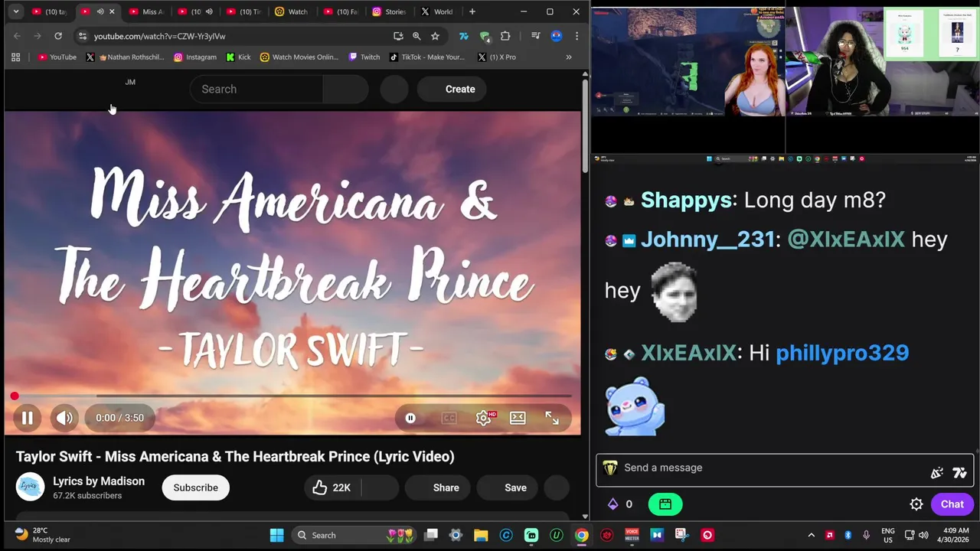Viewport: 980px width, 551px height.
Task: Open the Chrome profile avatar
Action: coord(557,36)
